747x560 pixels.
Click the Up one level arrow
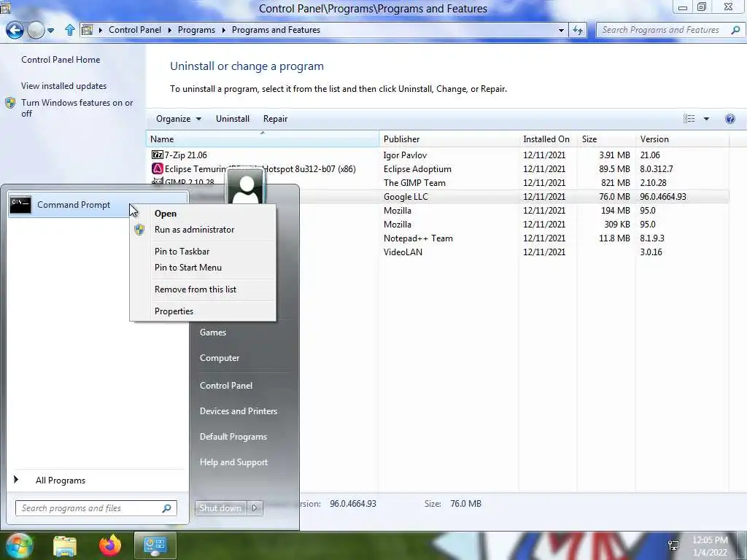coord(69,30)
